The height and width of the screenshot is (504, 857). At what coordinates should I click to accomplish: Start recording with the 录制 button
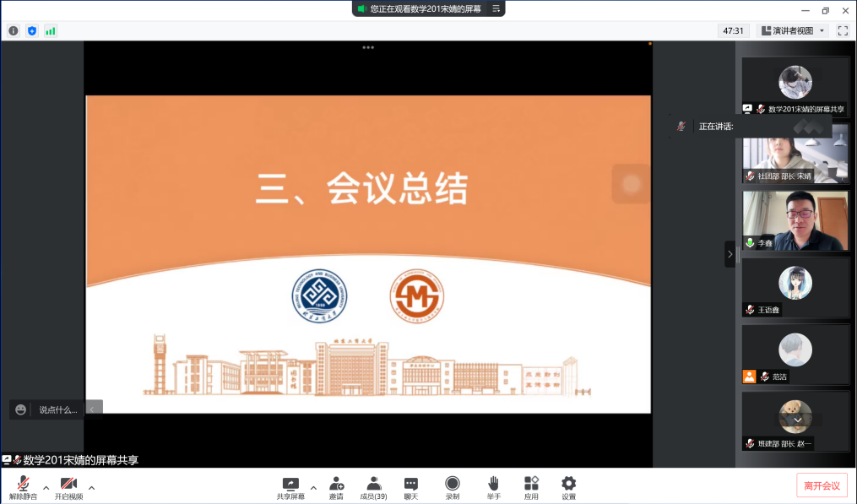(453, 487)
